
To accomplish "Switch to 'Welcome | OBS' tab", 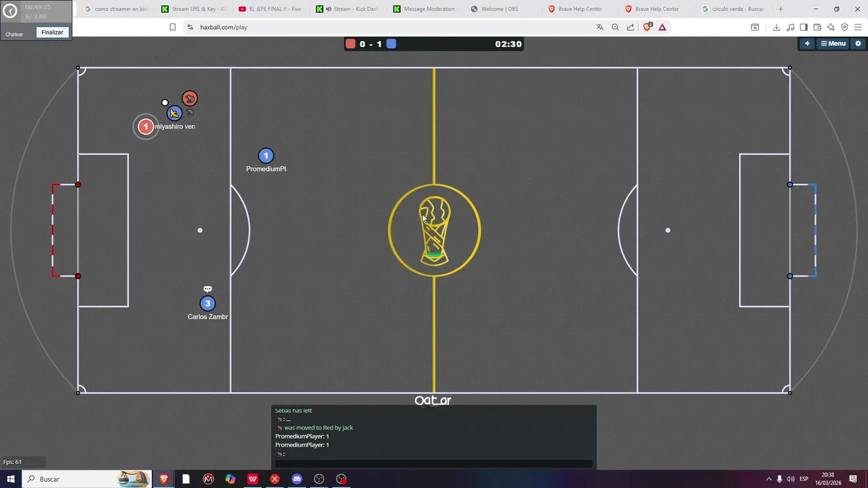I will (502, 9).
